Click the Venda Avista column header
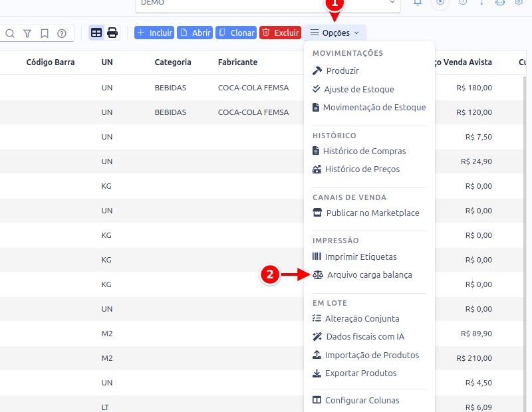 click(464, 62)
